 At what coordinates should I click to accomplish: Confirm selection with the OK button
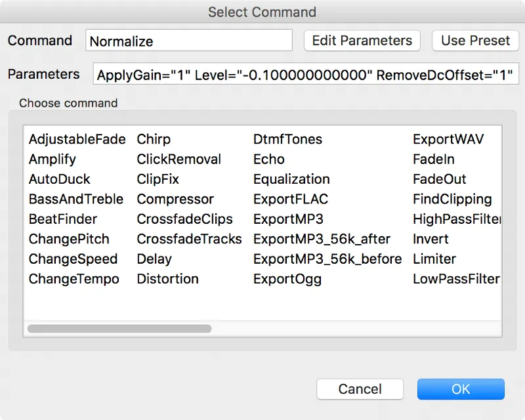pyautogui.click(x=461, y=388)
